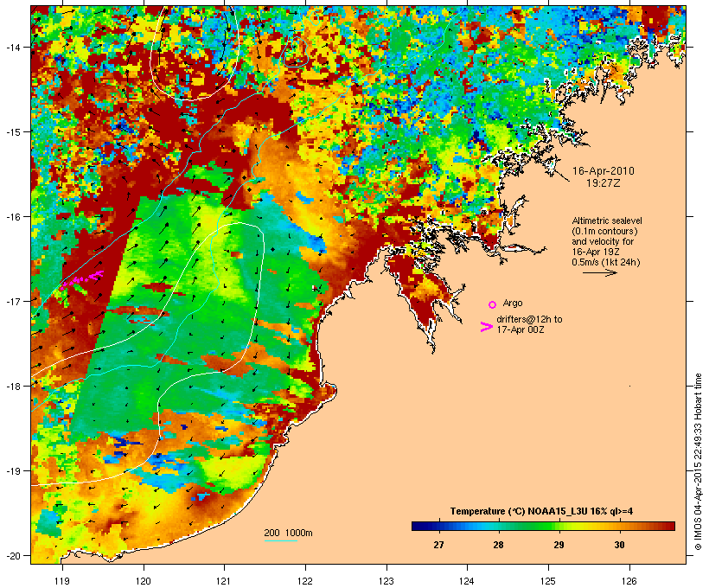Click the cyan 200 1000m isobath legend line
The image size is (709, 588).
point(281,540)
